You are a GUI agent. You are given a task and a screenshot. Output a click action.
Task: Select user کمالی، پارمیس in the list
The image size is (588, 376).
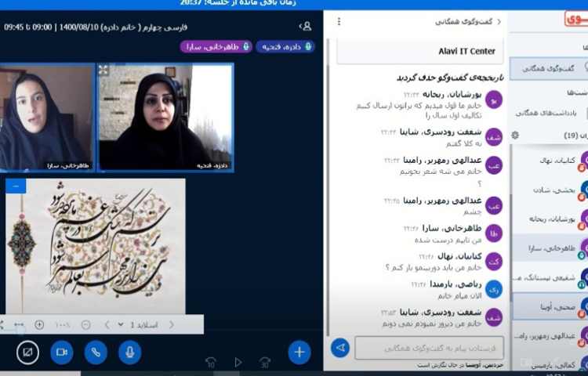pyautogui.click(x=550, y=364)
